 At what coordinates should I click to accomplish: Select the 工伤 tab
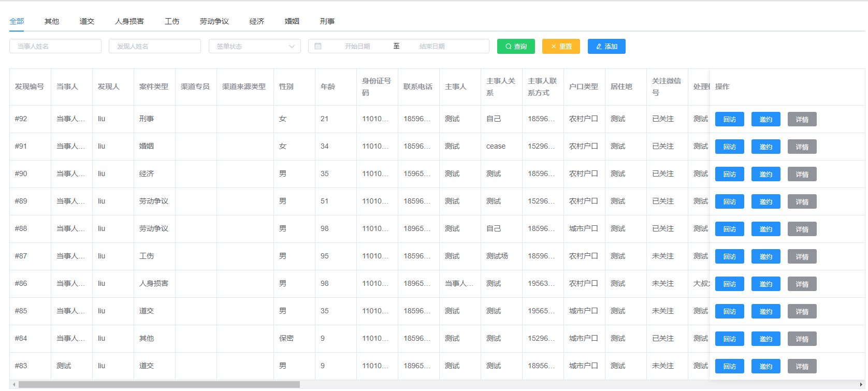172,21
